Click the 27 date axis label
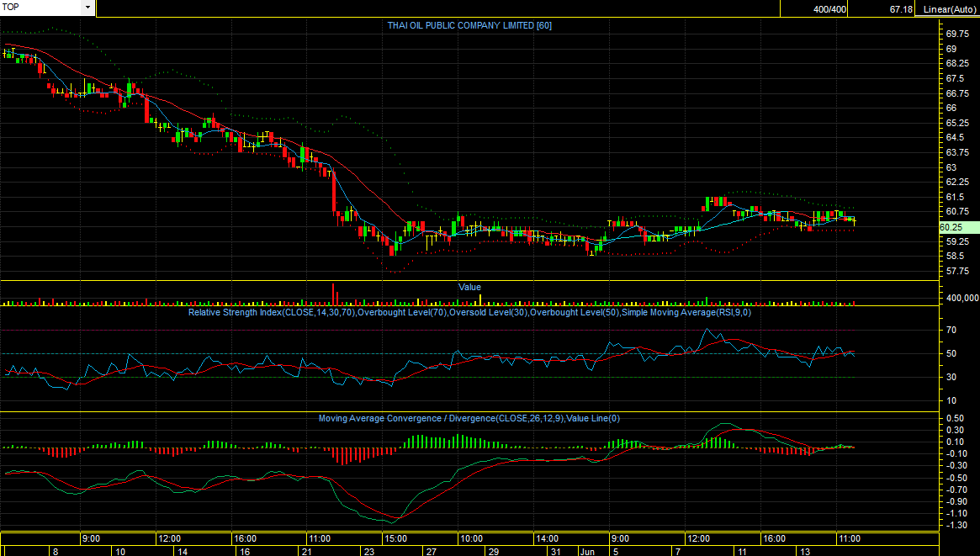Screen dimensions: 980x556 click(432, 552)
